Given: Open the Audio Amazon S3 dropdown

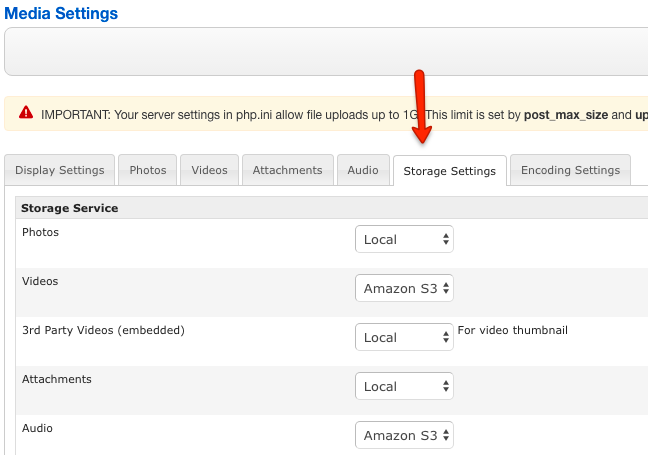Looking at the screenshot, I should (404, 435).
